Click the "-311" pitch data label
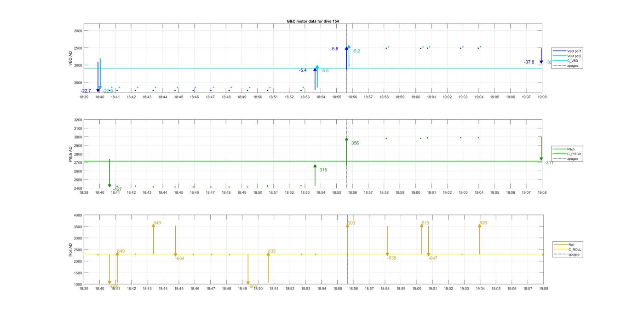This screenshot has height=319, width=644. (549, 162)
